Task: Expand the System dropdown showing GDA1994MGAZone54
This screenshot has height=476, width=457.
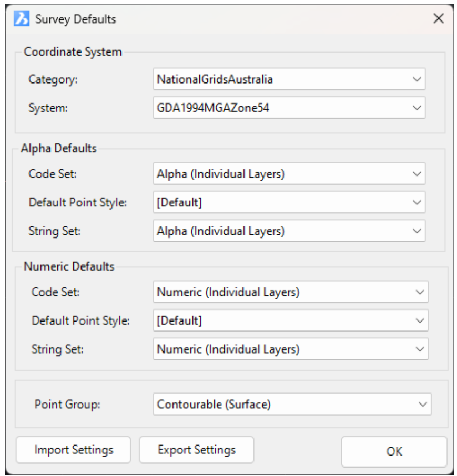Action: pyautogui.click(x=289, y=108)
